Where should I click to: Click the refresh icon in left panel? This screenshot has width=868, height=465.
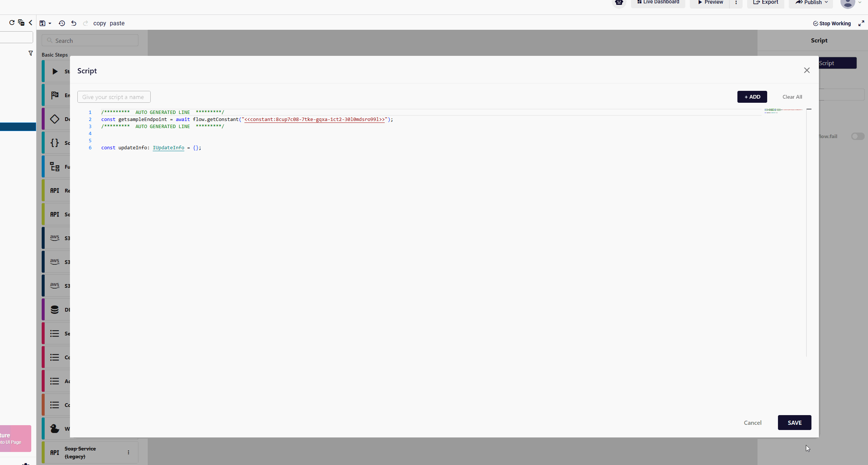[x=12, y=23]
